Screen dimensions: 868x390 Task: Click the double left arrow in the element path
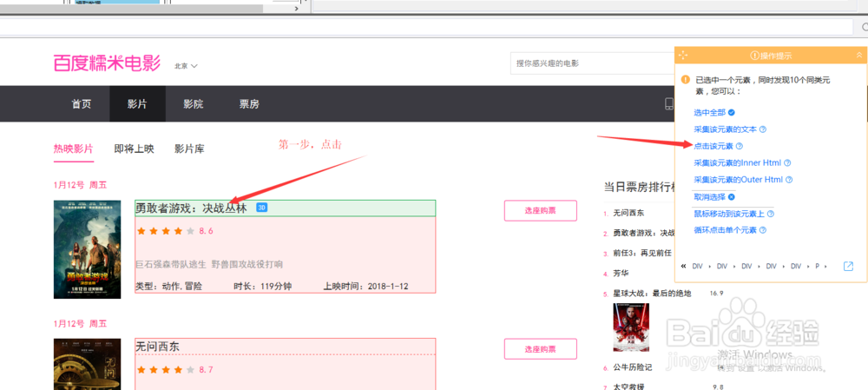(x=683, y=266)
